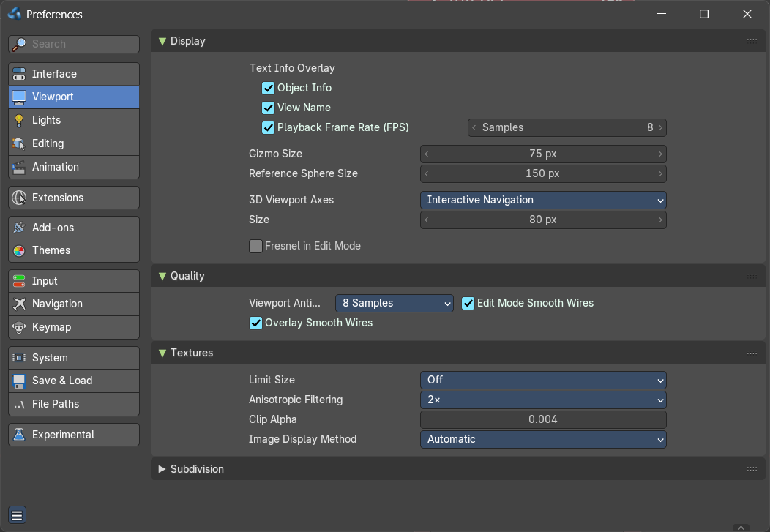Collapse the Textures panel
The width and height of the screenshot is (770, 532).
[x=162, y=353]
